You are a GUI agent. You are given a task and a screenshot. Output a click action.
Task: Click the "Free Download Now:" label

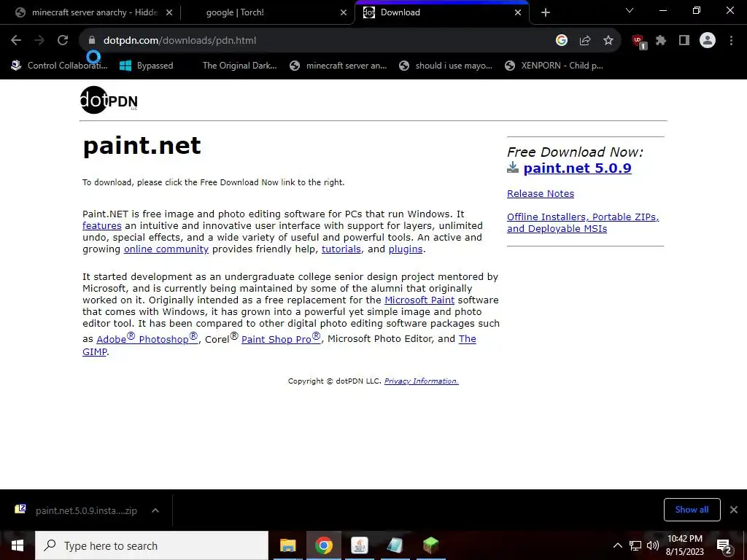pos(575,152)
